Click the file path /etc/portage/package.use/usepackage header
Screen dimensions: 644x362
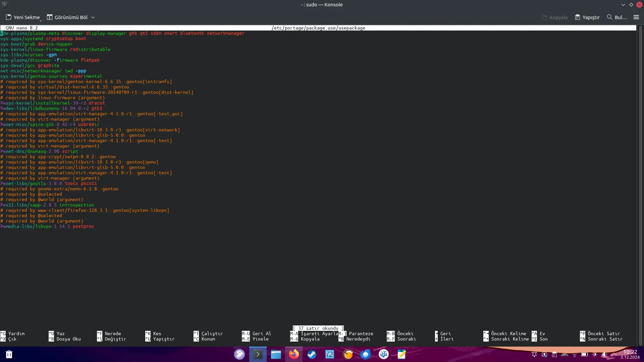pyautogui.click(x=318, y=28)
